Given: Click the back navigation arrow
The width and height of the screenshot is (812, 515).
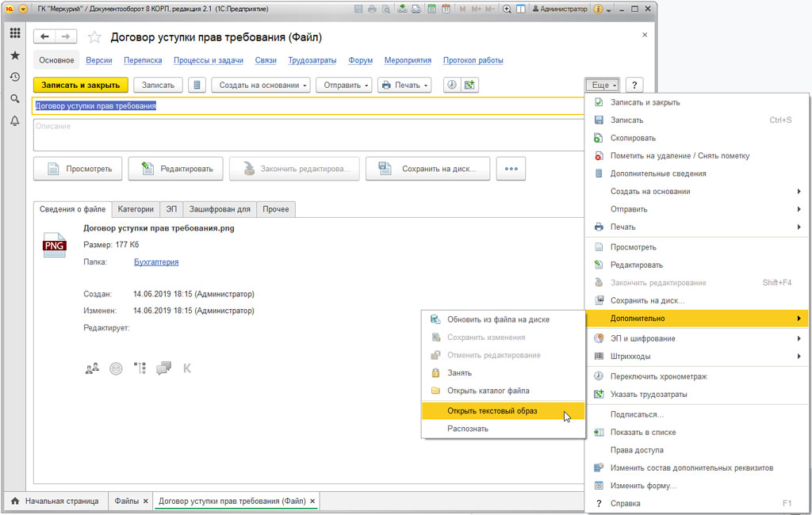Looking at the screenshot, I should [x=44, y=37].
